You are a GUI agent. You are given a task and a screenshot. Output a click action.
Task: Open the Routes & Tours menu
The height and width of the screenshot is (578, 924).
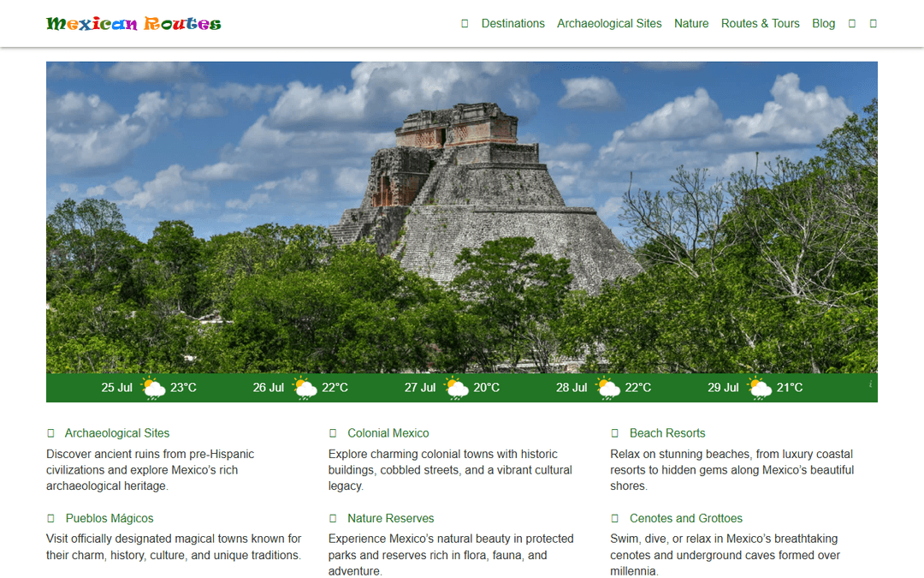761,24
